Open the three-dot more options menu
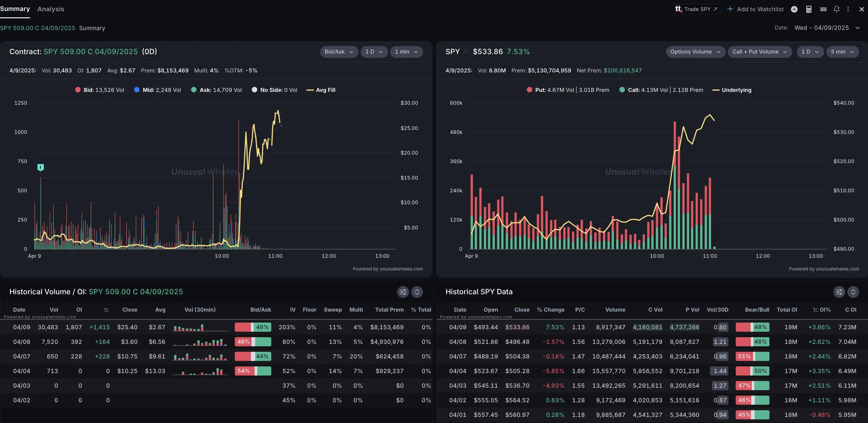Viewport: 868px width, 423px height. coord(848,9)
